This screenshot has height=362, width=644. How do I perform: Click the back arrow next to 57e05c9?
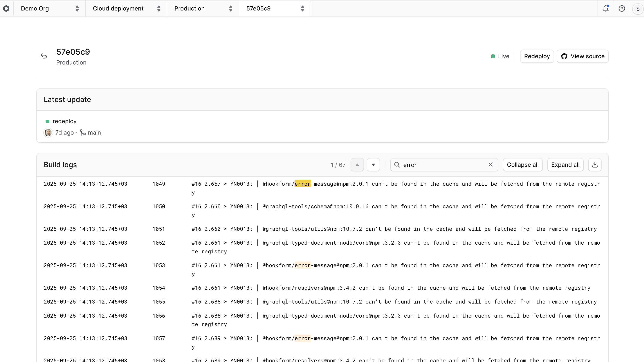pyautogui.click(x=44, y=56)
